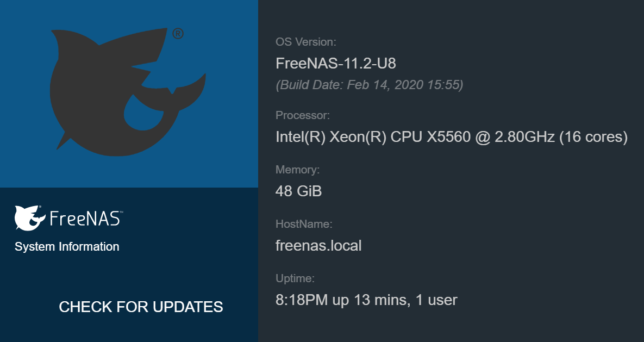The image size is (644, 342).
Task: Click the registered trademark symbol near the shark
Action: coord(178,34)
